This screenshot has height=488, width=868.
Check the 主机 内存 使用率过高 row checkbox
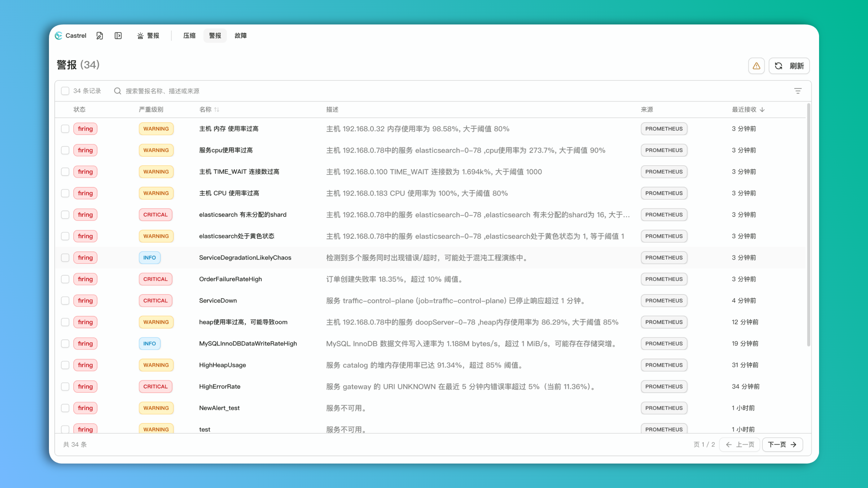click(x=65, y=129)
